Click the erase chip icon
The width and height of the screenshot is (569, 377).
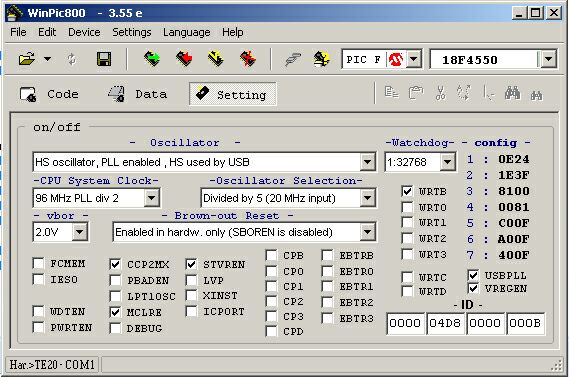(x=248, y=58)
